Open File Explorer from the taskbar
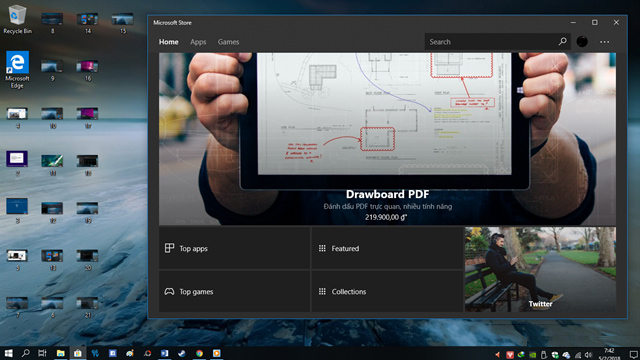Image resolution: width=640 pixels, height=360 pixels. click(x=60, y=353)
